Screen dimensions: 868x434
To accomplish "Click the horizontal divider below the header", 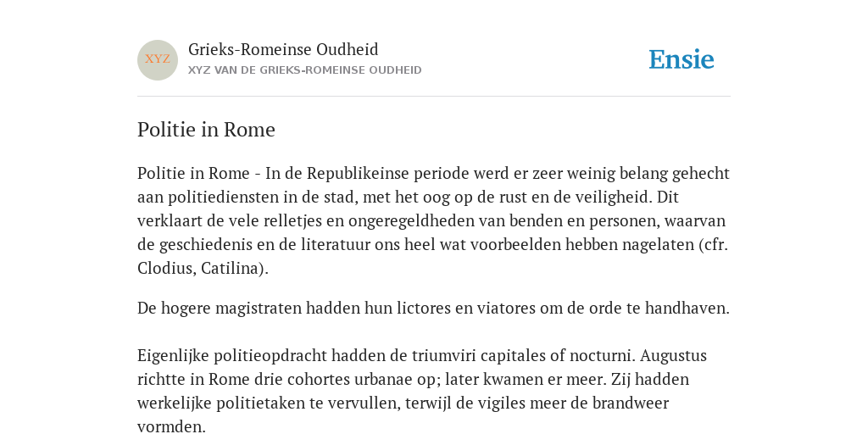I will point(433,97).
